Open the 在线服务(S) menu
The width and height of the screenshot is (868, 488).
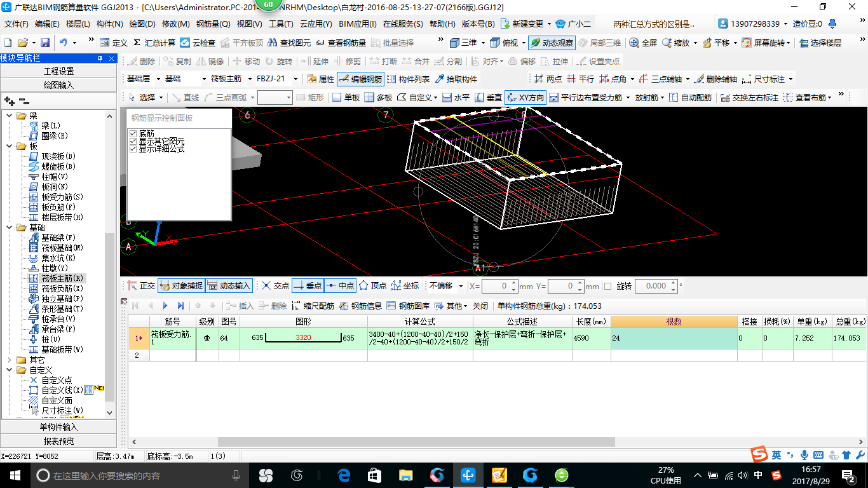pyautogui.click(x=403, y=24)
